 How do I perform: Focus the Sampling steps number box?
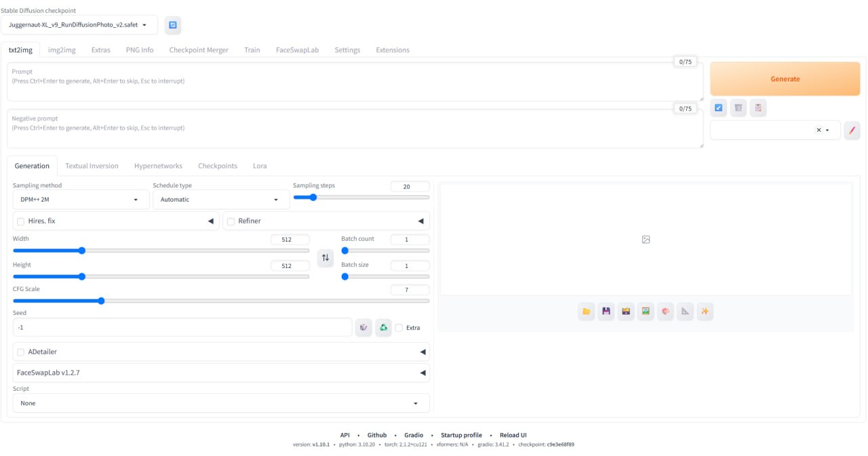(410, 187)
